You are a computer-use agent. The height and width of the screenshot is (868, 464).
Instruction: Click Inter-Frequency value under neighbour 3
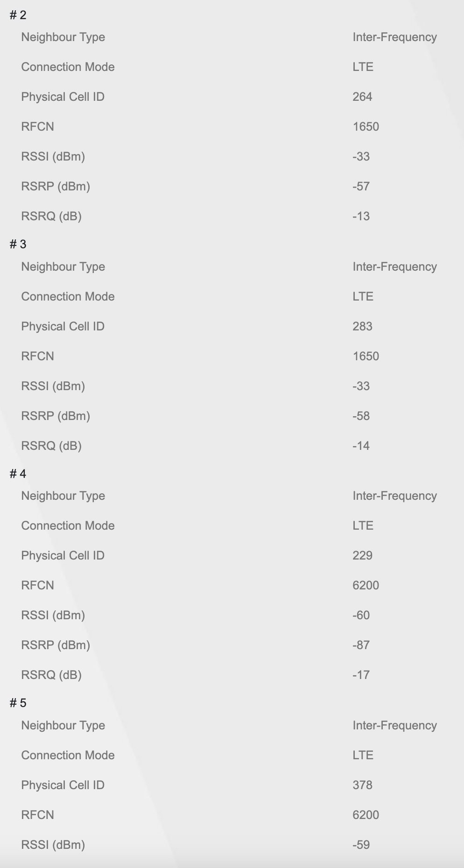(x=394, y=266)
